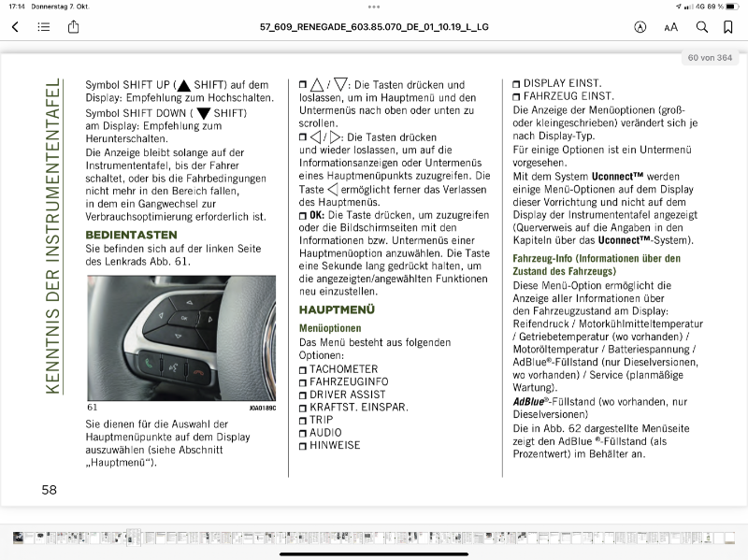Tap the Fahrzeug-Info subheading

[597, 265]
